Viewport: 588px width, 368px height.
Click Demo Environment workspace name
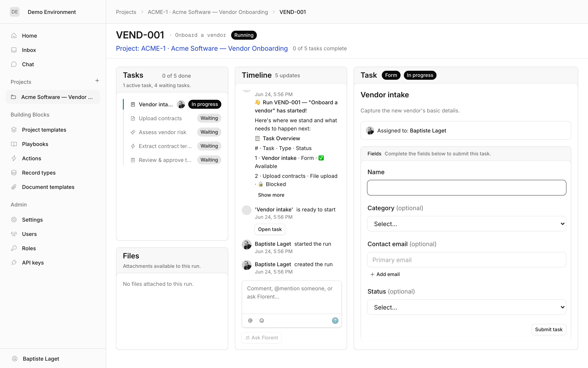(52, 12)
